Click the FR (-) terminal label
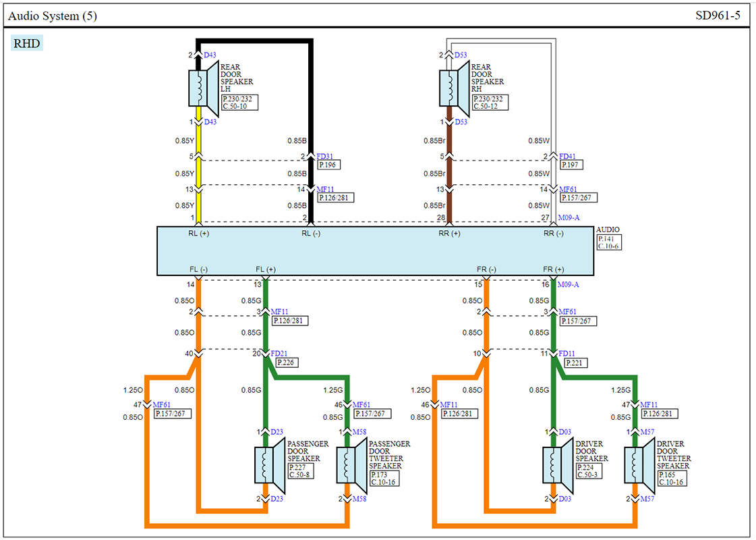 pyautogui.click(x=486, y=270)
